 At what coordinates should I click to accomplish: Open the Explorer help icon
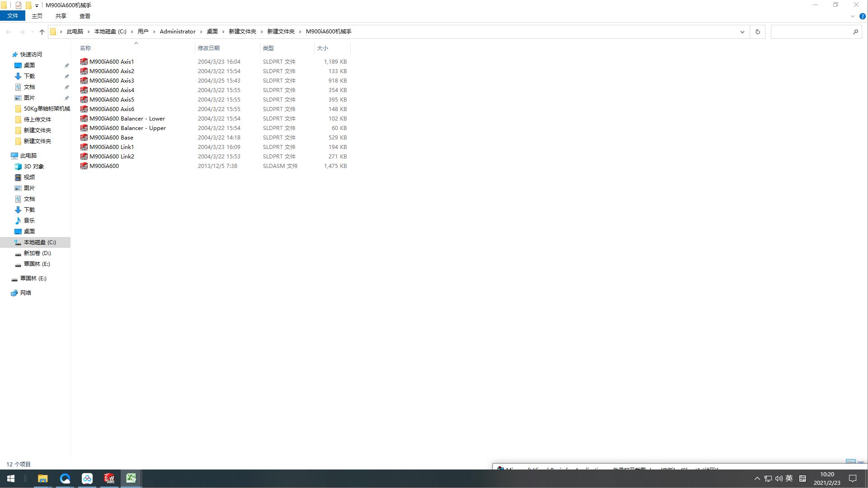click(x=862, y=16)
